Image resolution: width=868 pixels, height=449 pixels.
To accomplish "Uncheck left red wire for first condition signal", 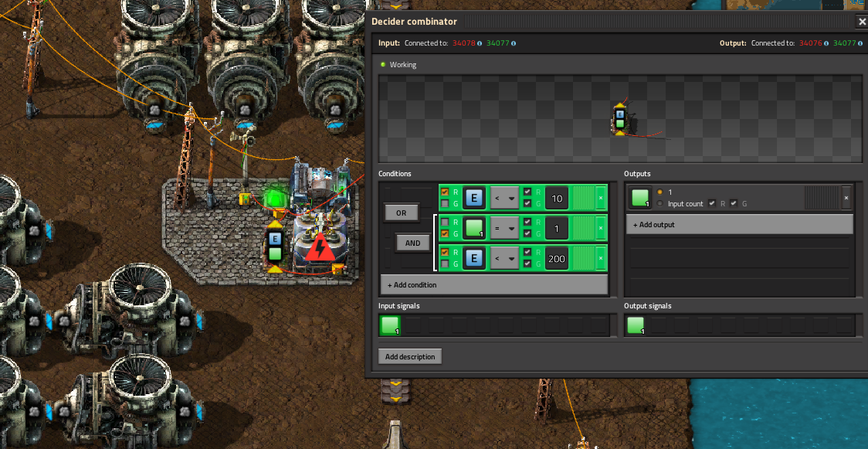I will pos(445,192).
